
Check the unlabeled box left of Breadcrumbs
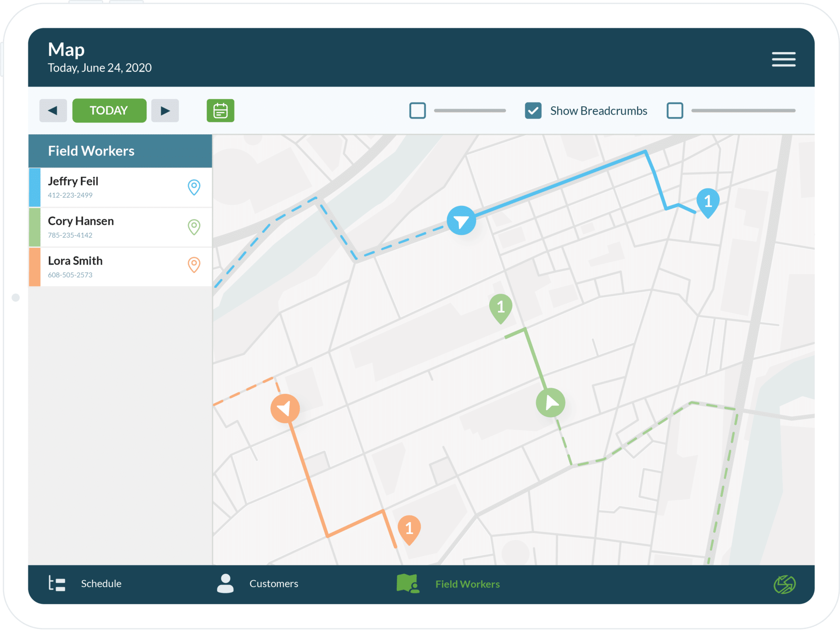417,111
